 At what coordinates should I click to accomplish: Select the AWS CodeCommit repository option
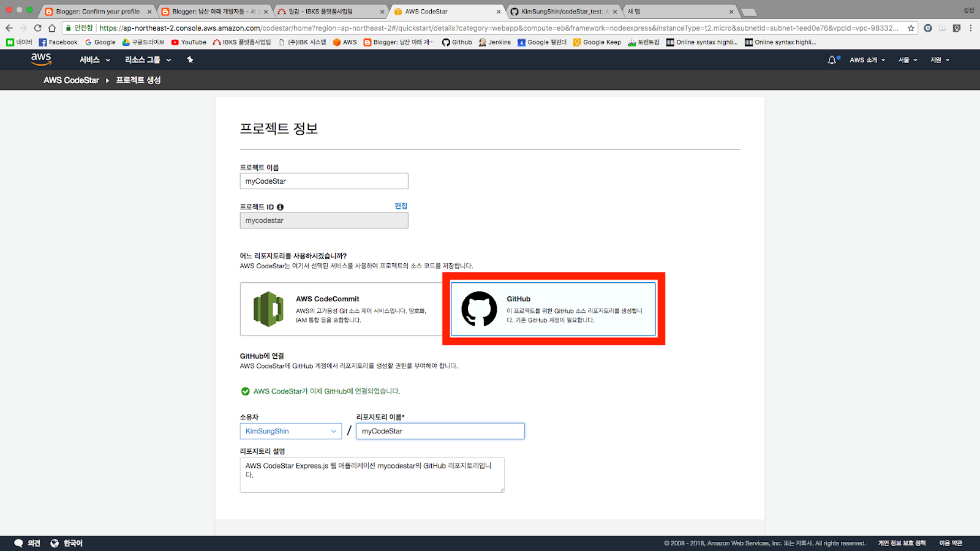(x=341, y=309)
